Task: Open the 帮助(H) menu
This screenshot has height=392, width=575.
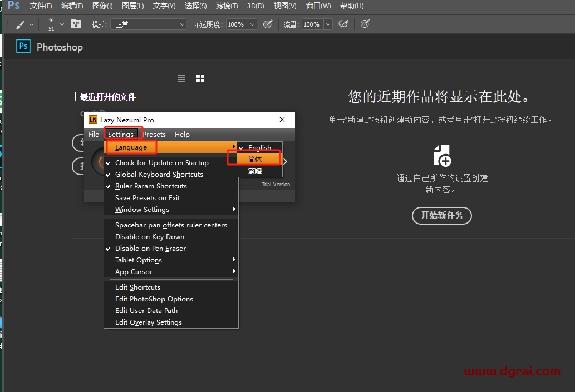Action: (352, 6)
